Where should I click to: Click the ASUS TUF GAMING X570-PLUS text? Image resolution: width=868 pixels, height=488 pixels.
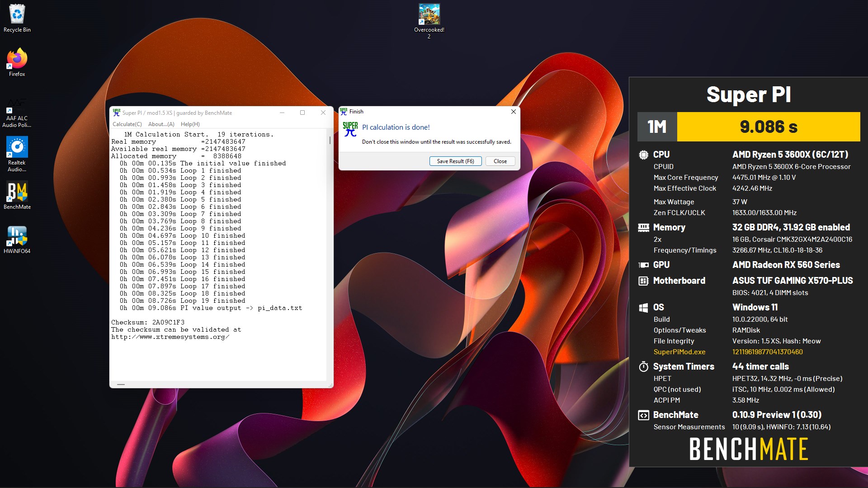[793, 281]
